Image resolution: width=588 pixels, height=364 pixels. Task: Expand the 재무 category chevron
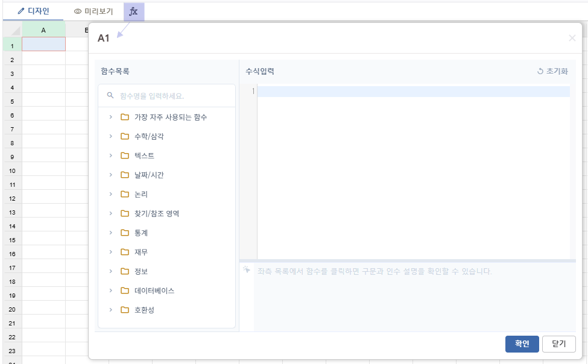tap(110, 252)
